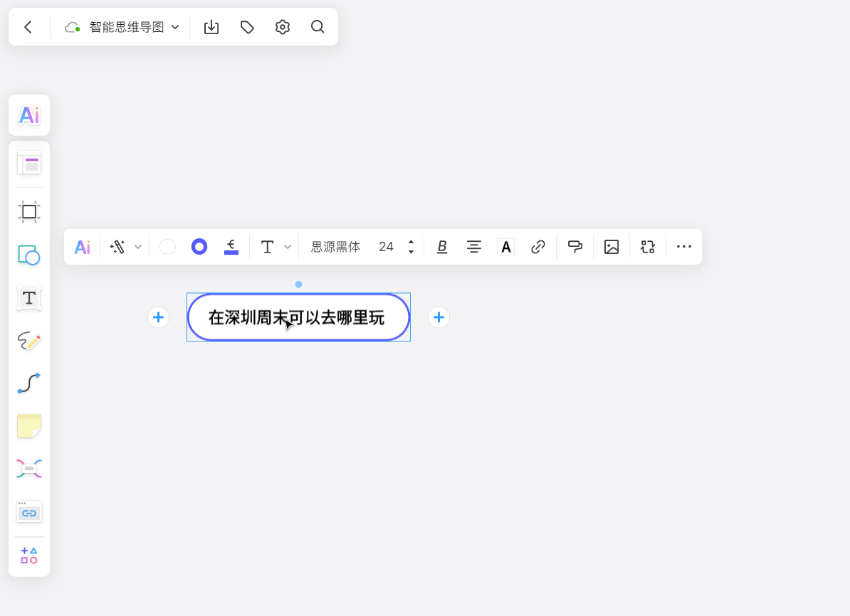Select the text tool in sidebar
Viewport: 850px width, 616px height.
pos(29,297)
